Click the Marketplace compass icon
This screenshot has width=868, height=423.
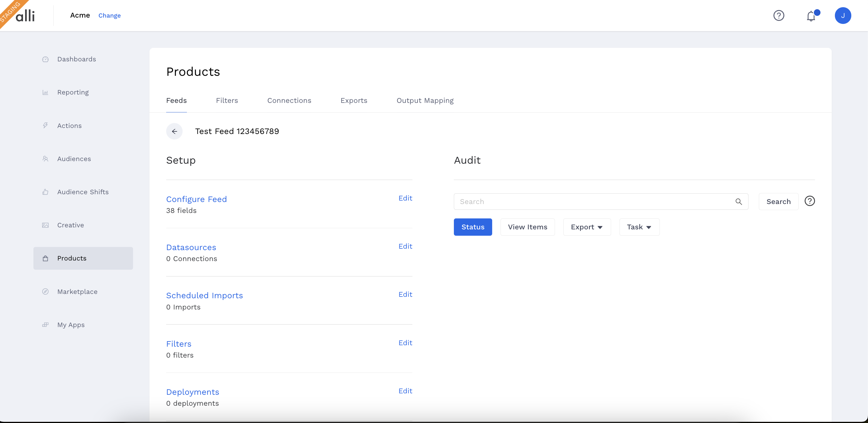[46, 292]
